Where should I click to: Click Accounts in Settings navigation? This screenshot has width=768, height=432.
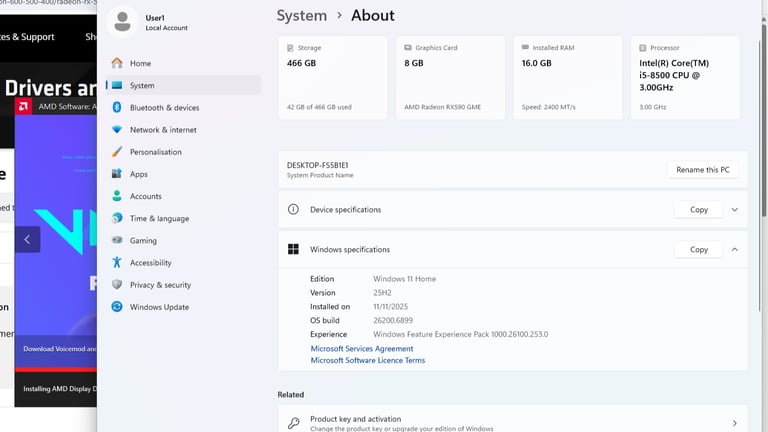coord(183,196)
